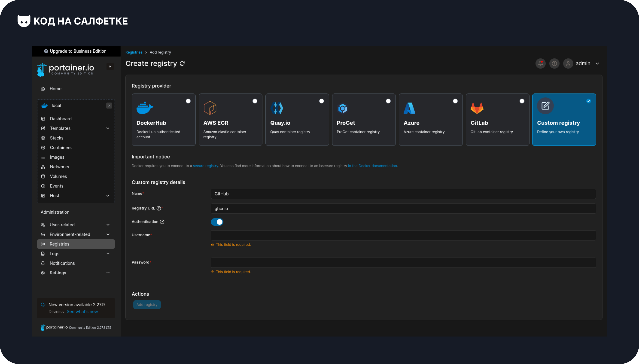This screenshot has height=364, width=639.
Task: Open the notifications bell icon in header
Action: click(540, 63)
